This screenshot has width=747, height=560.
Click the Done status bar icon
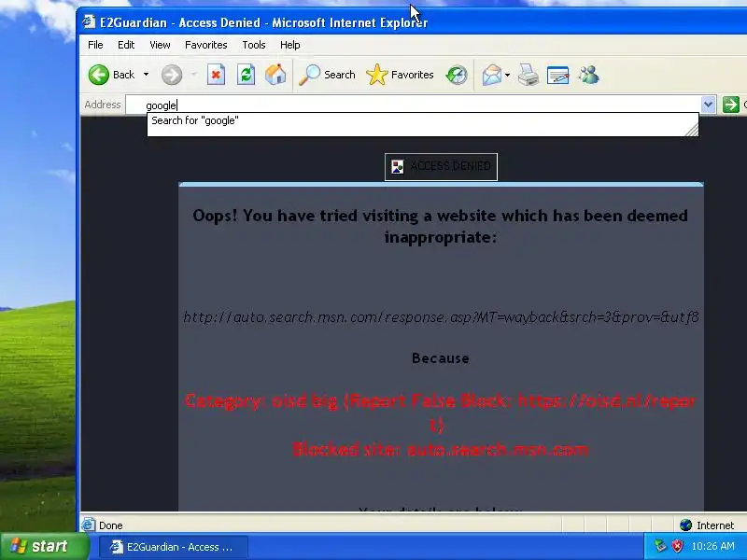(88, 525)
